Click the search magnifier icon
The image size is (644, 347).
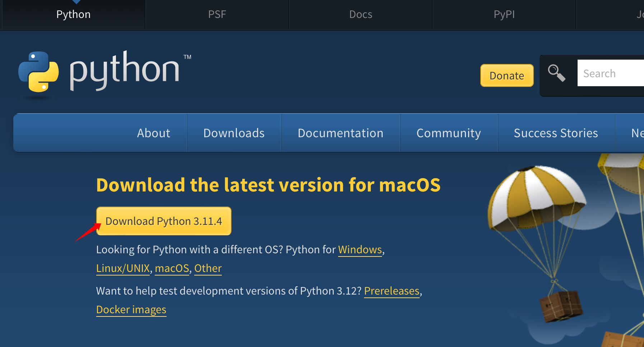click(556, 73)
